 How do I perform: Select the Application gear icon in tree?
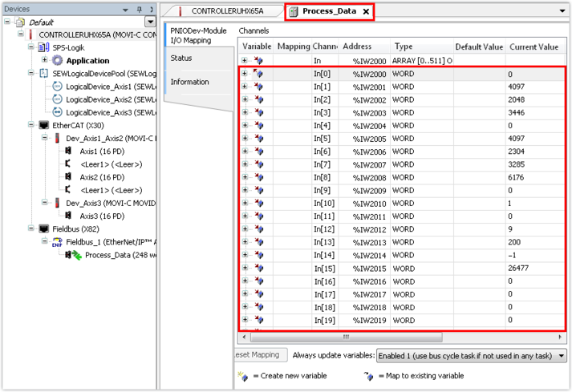[x=57, y=61]
